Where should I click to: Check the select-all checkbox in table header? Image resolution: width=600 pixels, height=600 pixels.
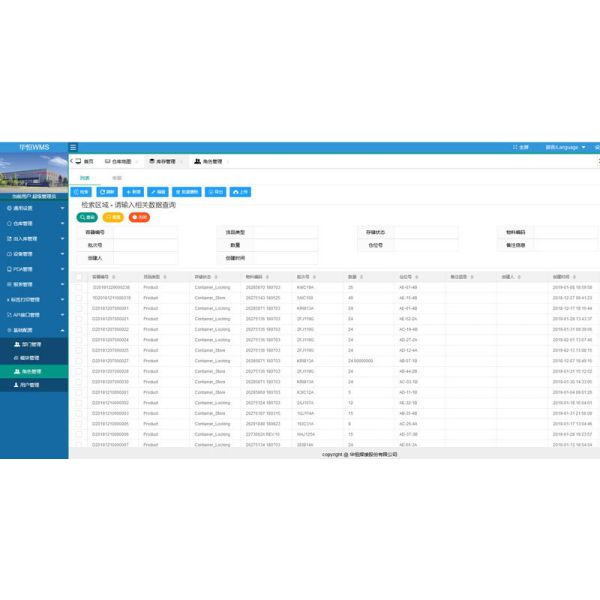click(79, 277)
